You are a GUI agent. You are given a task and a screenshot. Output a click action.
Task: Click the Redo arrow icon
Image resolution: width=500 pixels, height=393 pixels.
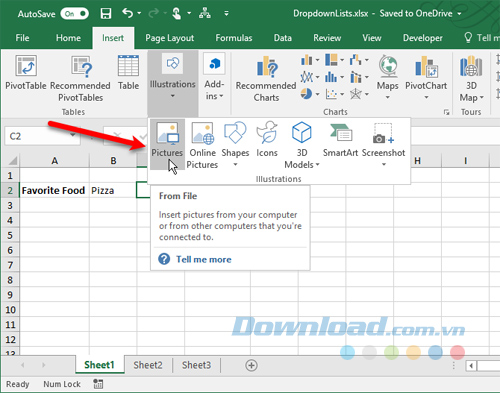click(x=153, y=13)
